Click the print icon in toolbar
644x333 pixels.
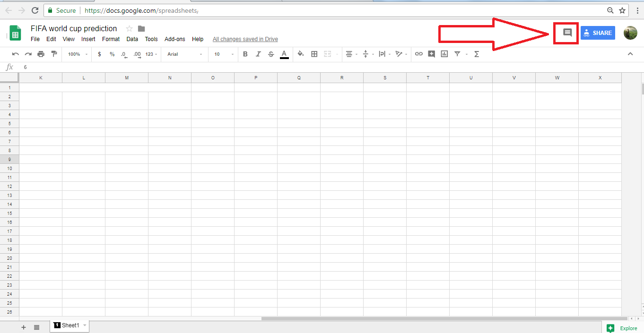point(41,54)
